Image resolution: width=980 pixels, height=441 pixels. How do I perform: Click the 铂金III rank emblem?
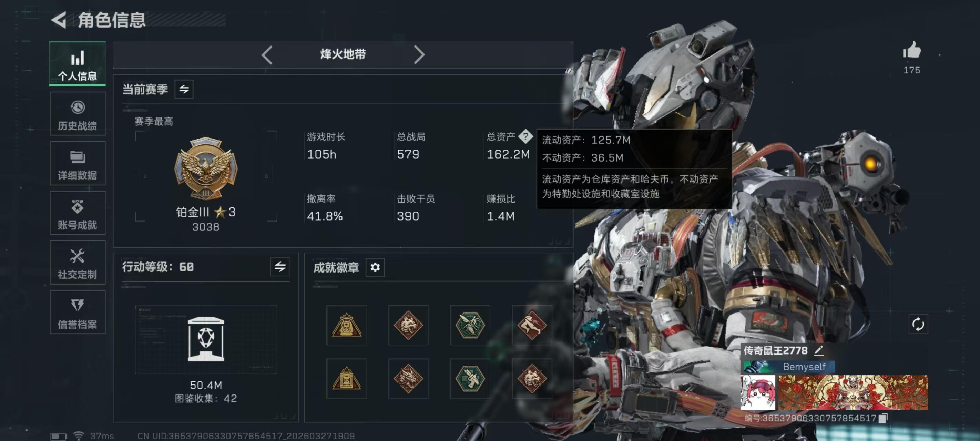[206, 168]
